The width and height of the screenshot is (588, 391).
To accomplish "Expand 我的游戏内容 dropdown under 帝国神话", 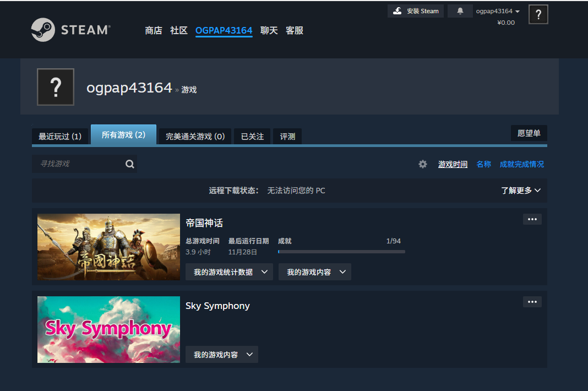I will click(x=315, y=272).
